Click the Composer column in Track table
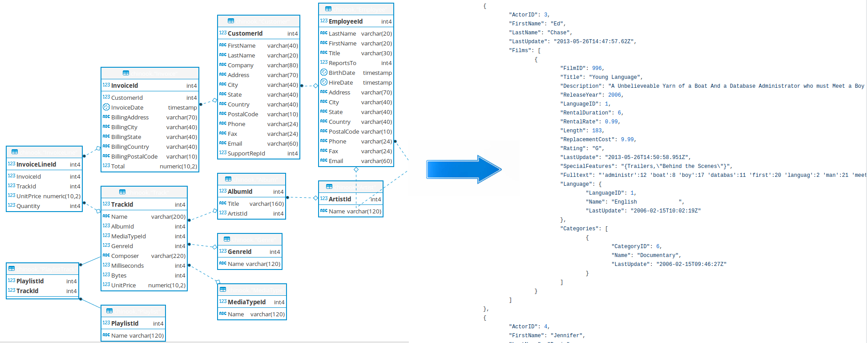868x343 pixels. tap(144, 256)
